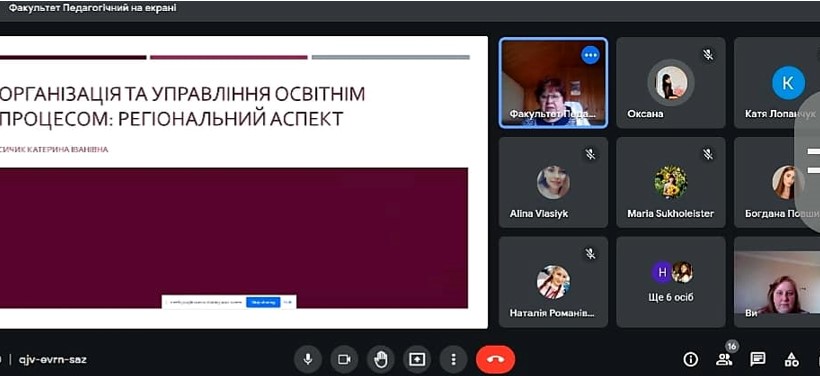Expand the 'Ще 6 осіб' tile
820x376 pixels.
pos(671,282)
